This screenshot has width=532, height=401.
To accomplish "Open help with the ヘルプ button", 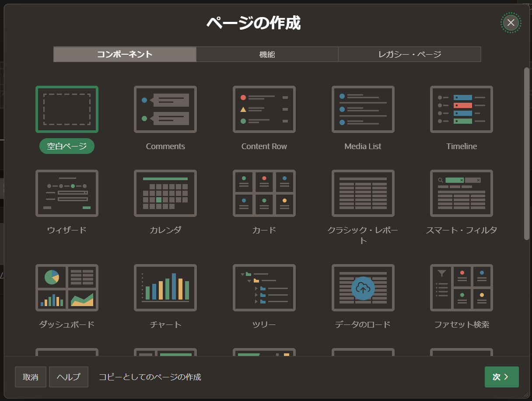I will (x=69, y=377).
